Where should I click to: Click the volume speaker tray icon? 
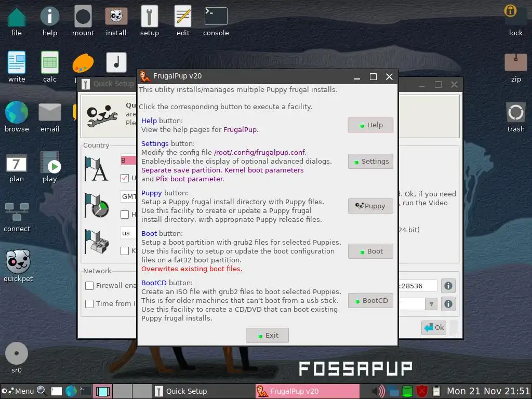click(378, 391)
